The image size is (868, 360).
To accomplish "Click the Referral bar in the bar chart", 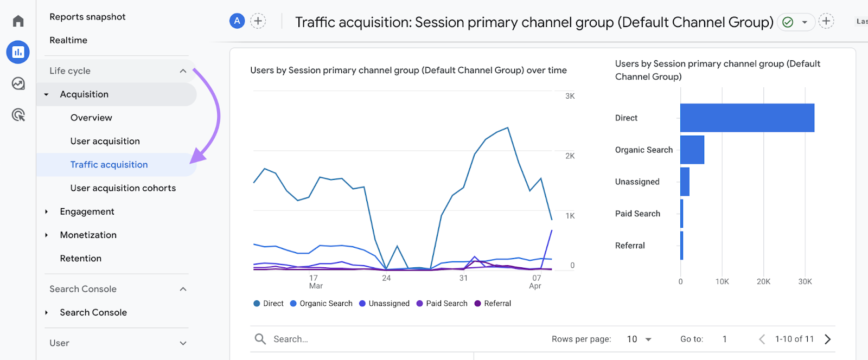I will pyautogui.click(x=681, y=245).
